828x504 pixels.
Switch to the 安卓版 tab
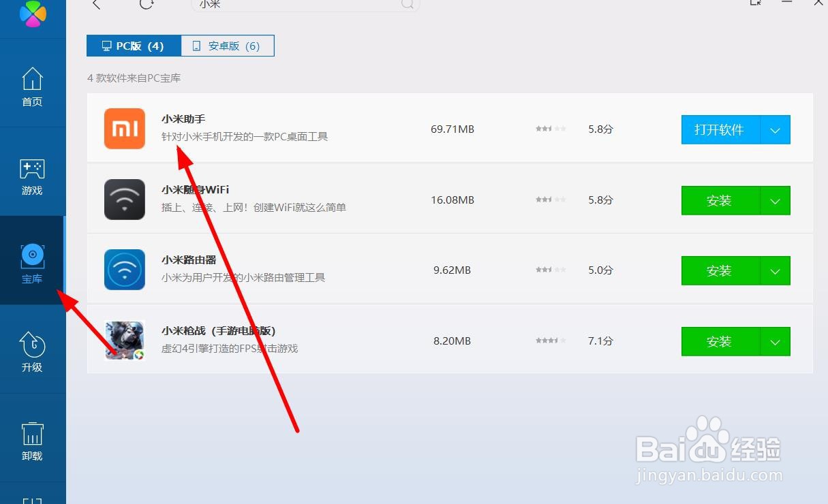(x=228, y=45)
